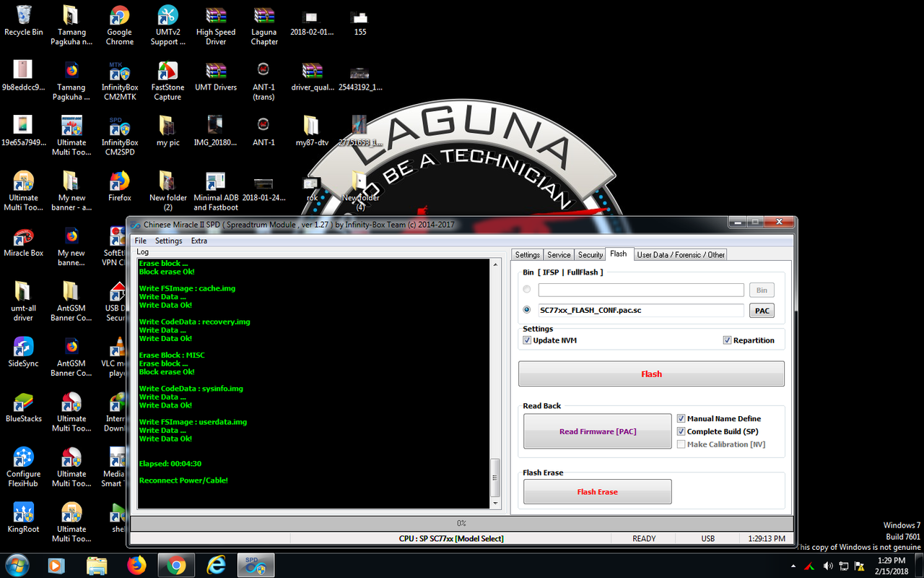Switch to the Security tab
Screen dimensions: 924x578
[590, 255]
